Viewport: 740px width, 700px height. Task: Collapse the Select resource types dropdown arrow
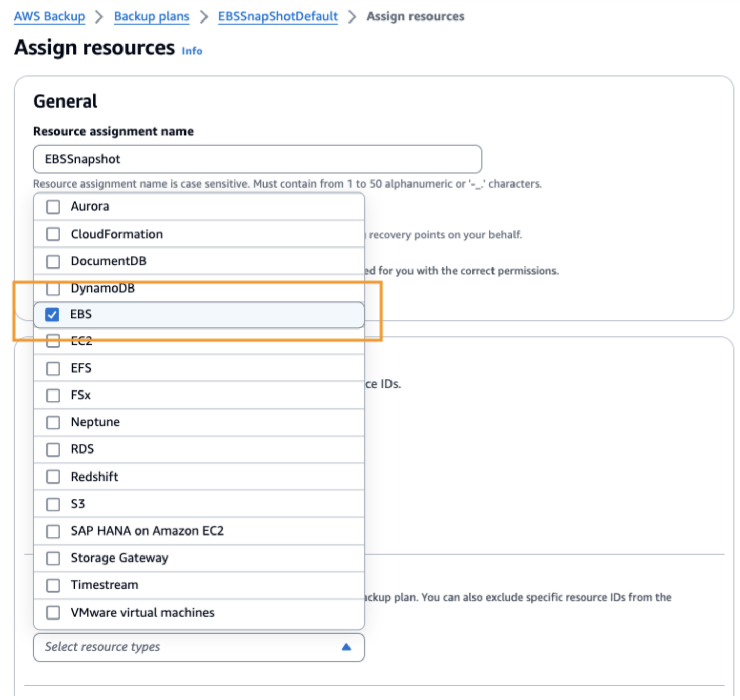(346, 647)
